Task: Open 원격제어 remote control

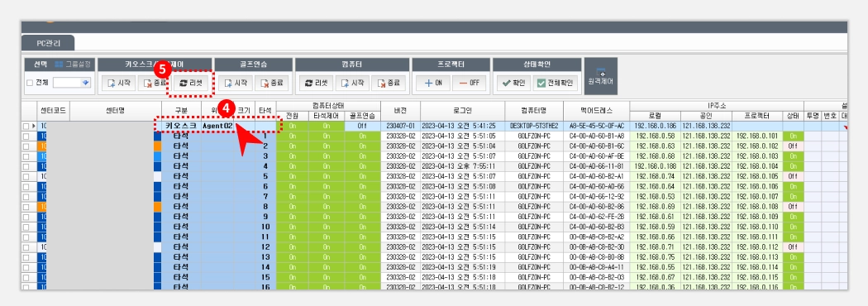Action: (601, 76)
